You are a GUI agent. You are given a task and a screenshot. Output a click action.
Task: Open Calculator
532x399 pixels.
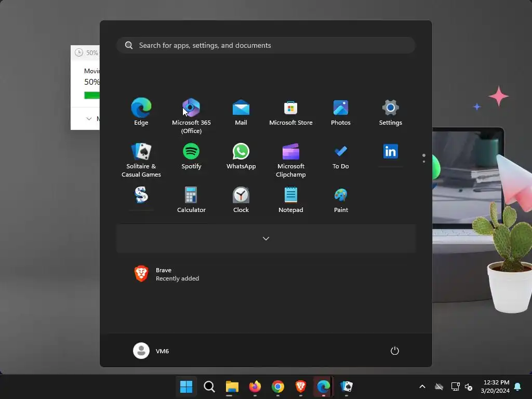191,199
